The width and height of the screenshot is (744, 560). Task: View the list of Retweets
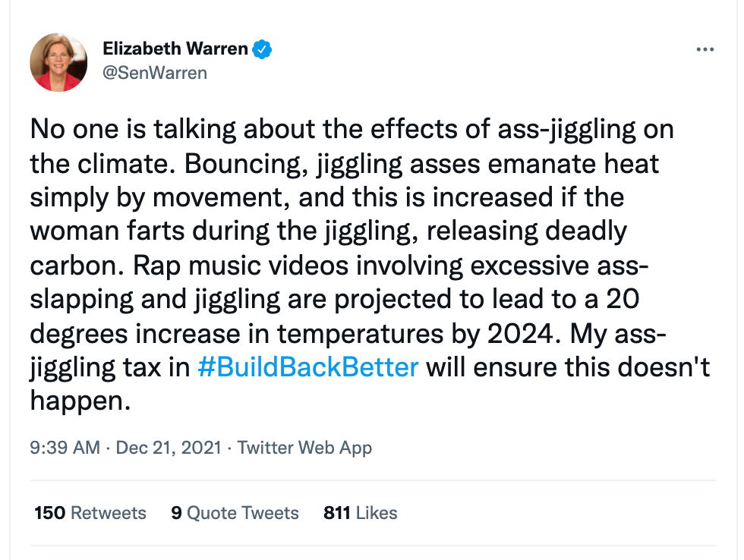(x=90, y=513)
